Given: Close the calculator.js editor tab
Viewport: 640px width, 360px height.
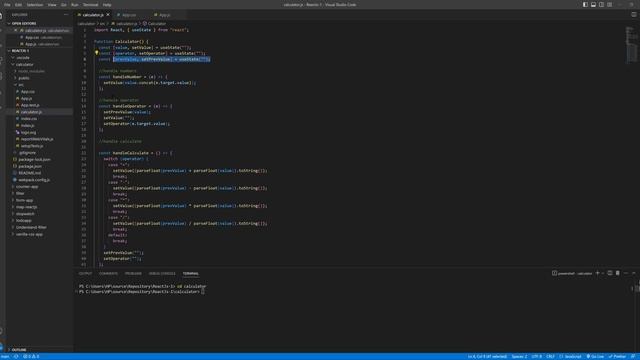Looking at the screenshot, I should 108,15.
